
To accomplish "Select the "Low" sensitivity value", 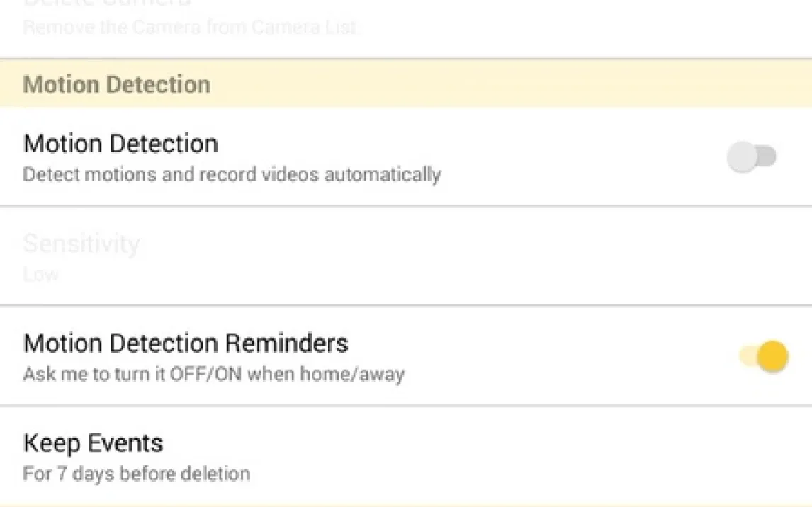I will (x=41, y=274).
